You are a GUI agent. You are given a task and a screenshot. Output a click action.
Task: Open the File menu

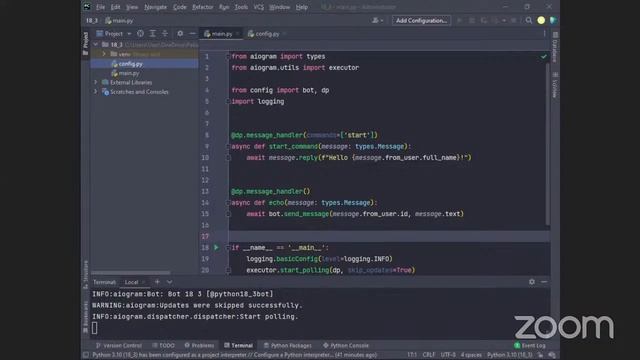(100, 7)
